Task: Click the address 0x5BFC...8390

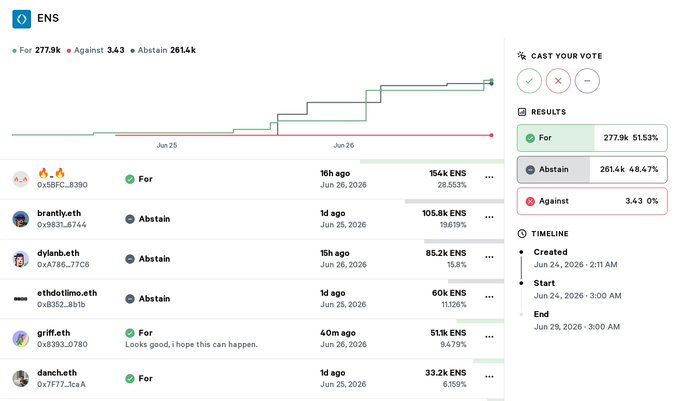Action: coord(62,185)
